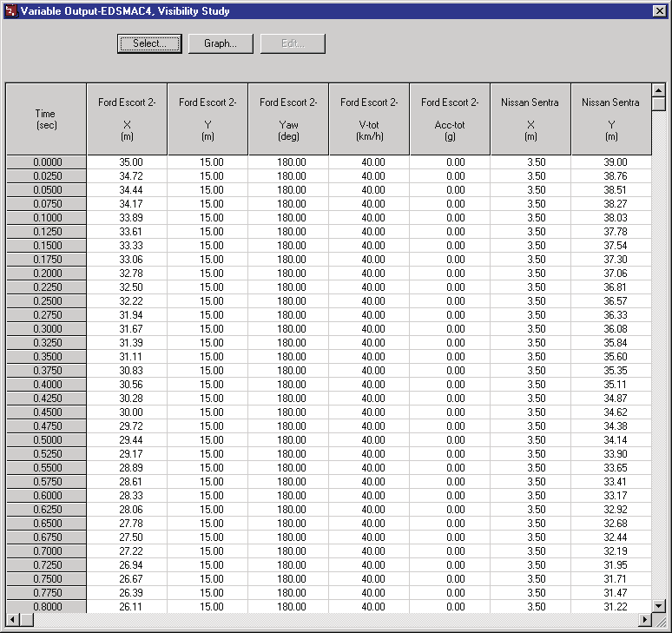
Task: Click Ford Escort X cell 30.00
Action: (x=127, y=412)
